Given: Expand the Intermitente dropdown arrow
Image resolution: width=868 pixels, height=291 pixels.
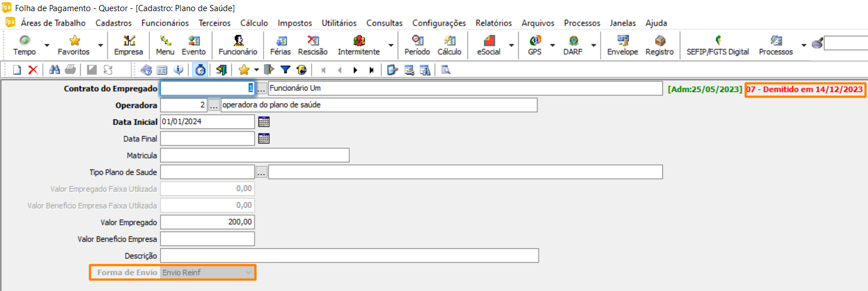Looking at the screenshot, I should point(391,45).
